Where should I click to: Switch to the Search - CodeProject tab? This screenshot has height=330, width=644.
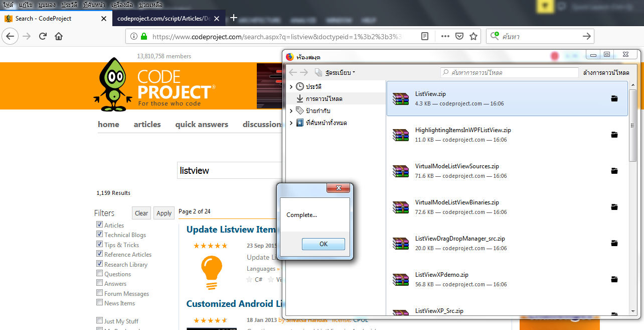pos(56,19)
